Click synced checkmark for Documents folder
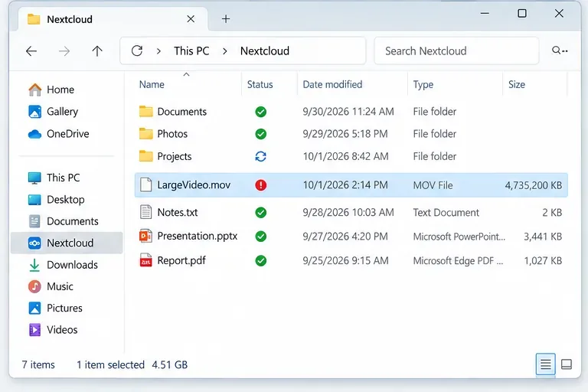 click(x=260, y=112)
